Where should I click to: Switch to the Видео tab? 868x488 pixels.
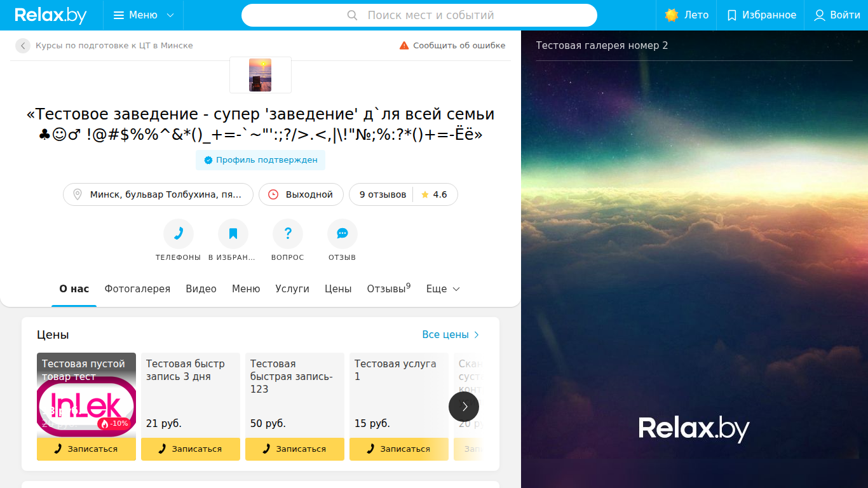coord(201,289)
